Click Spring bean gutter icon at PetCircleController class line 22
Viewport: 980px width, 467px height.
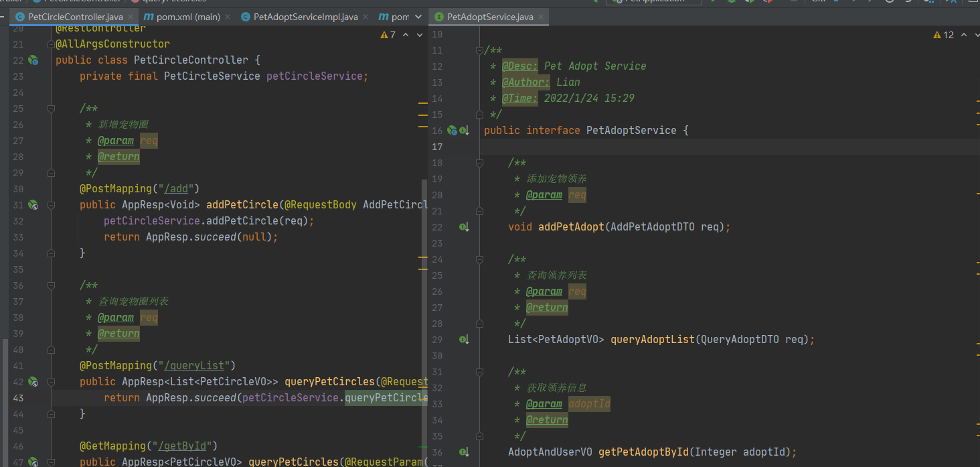pos(33,60)
